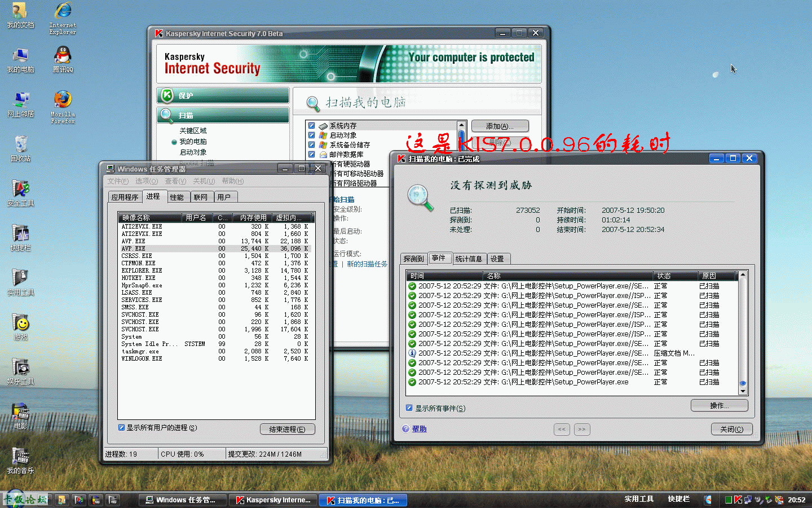Switch to the 性能 tab in Task Manager

tap(177, 198)
